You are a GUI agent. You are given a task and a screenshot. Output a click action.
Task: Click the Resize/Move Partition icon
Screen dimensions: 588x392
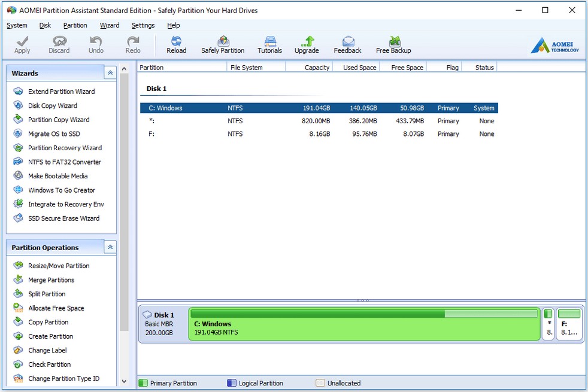(x=18, y=266)
